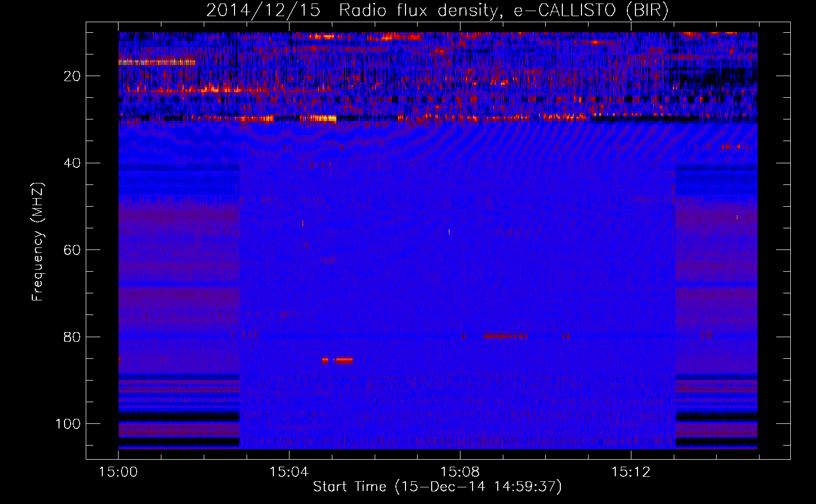Click the '15:04' time tick label
816x504 pixels.
coord(288,472)
